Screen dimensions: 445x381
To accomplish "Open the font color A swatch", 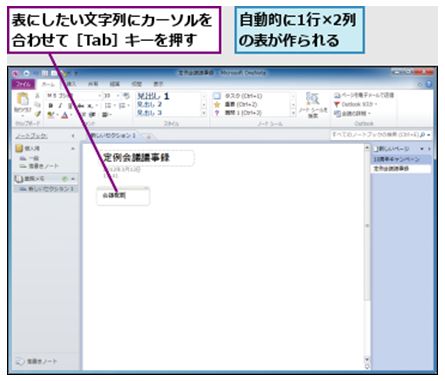I will pyautogui.click(x=65, y=115).
